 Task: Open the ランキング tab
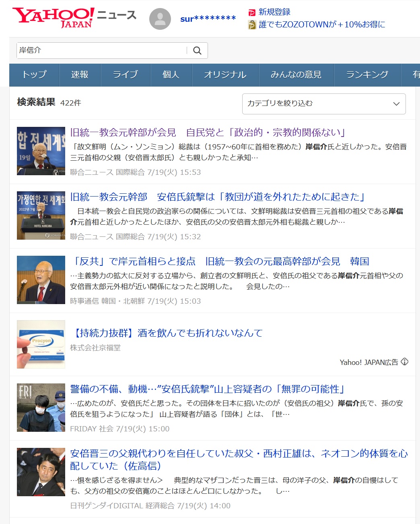pos(367,75)
